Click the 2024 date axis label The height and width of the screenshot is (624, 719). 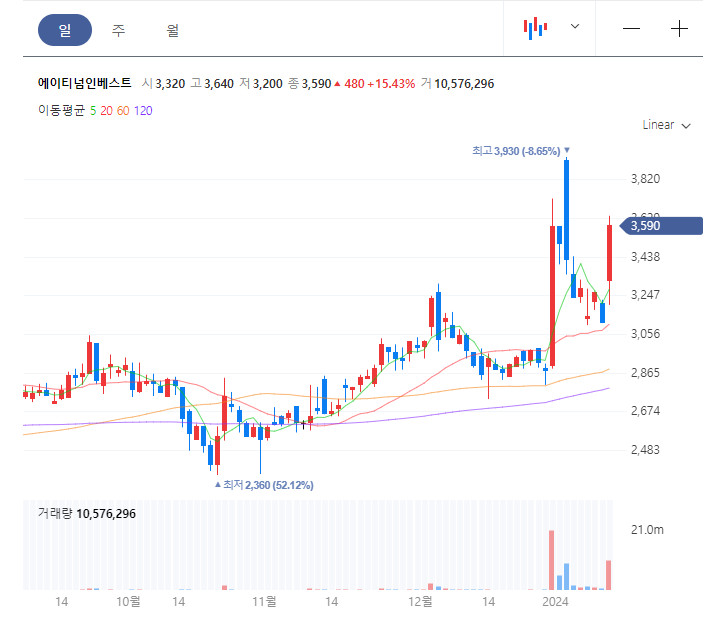[x=555, y=602]
